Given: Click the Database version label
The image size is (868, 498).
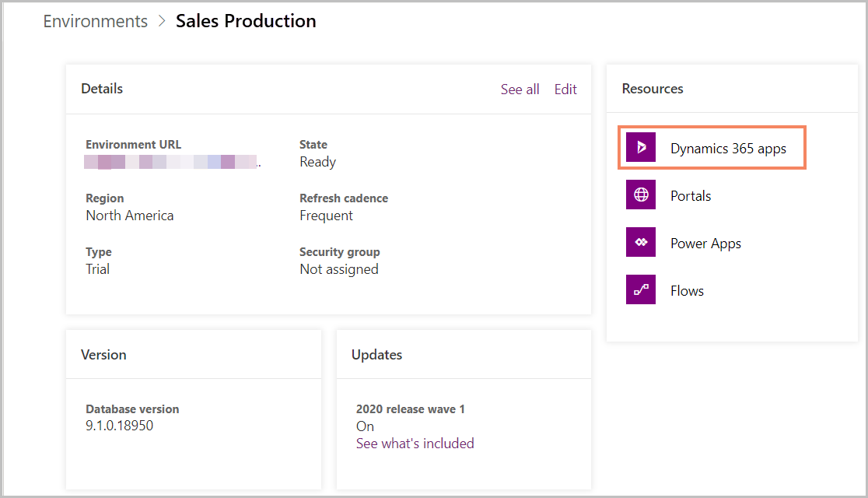Looking at the screenshot, I should (x=132, y=409).
